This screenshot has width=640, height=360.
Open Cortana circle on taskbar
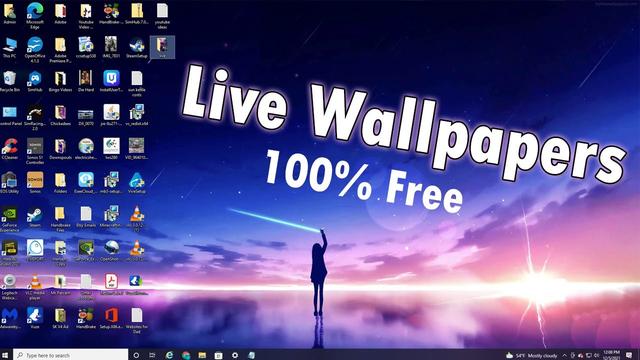coord(136,355)
